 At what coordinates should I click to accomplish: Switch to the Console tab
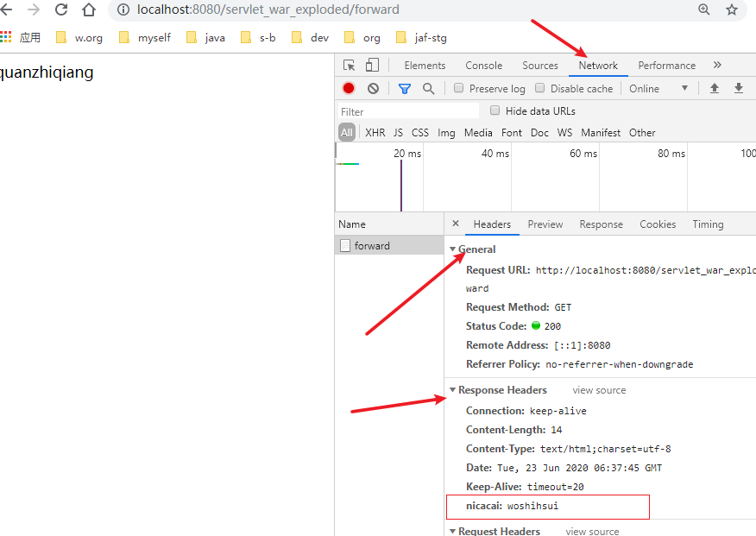coord(483,65)
